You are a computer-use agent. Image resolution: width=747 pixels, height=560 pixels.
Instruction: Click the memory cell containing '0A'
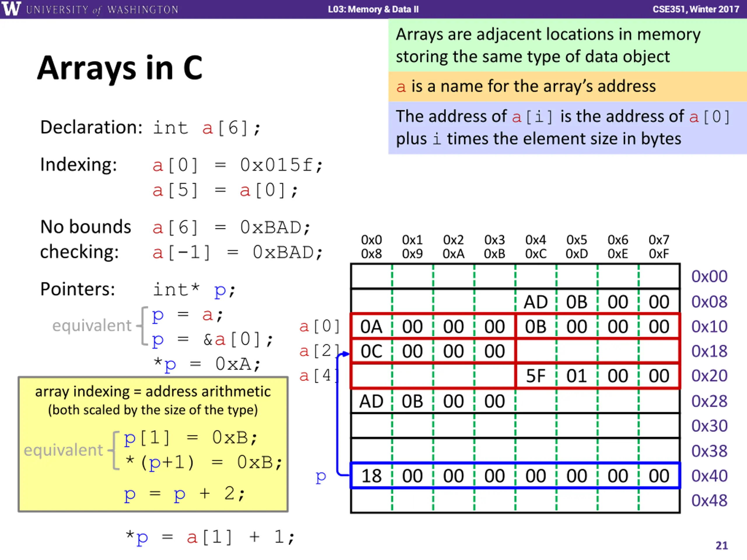click(371, 326)
